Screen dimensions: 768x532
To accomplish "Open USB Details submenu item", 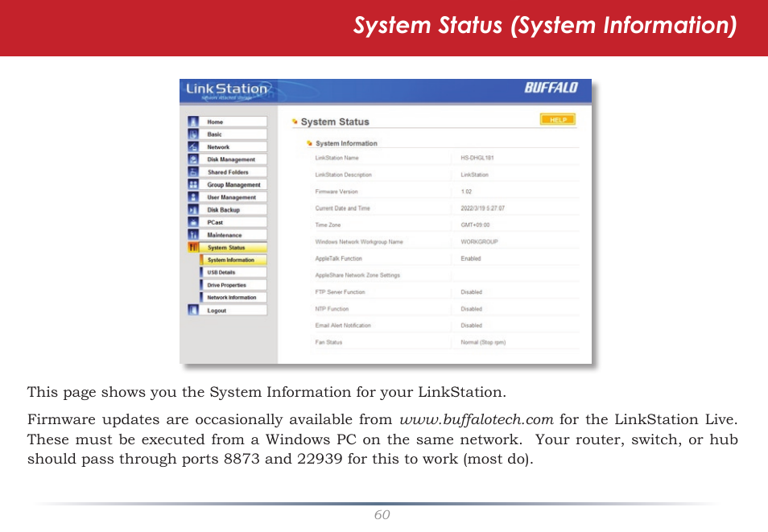I will 233,272.
